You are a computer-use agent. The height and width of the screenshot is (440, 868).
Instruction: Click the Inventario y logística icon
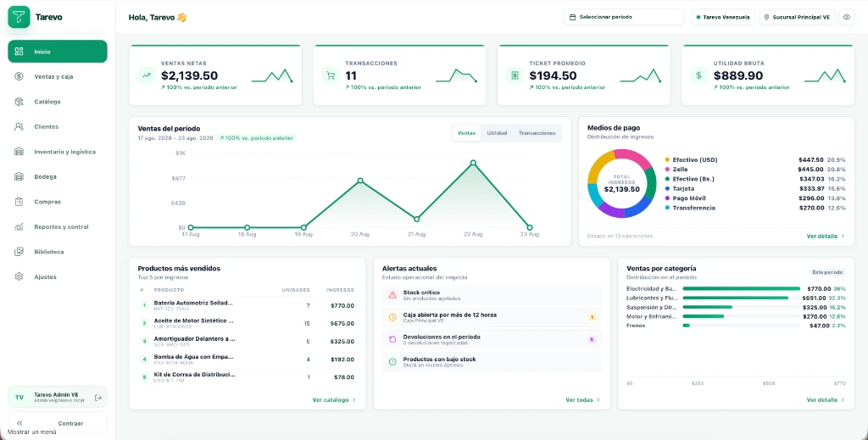tap(19, 152)
